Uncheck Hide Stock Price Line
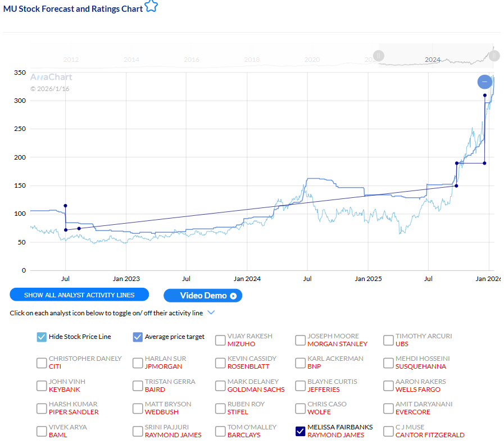 [42, 337]
